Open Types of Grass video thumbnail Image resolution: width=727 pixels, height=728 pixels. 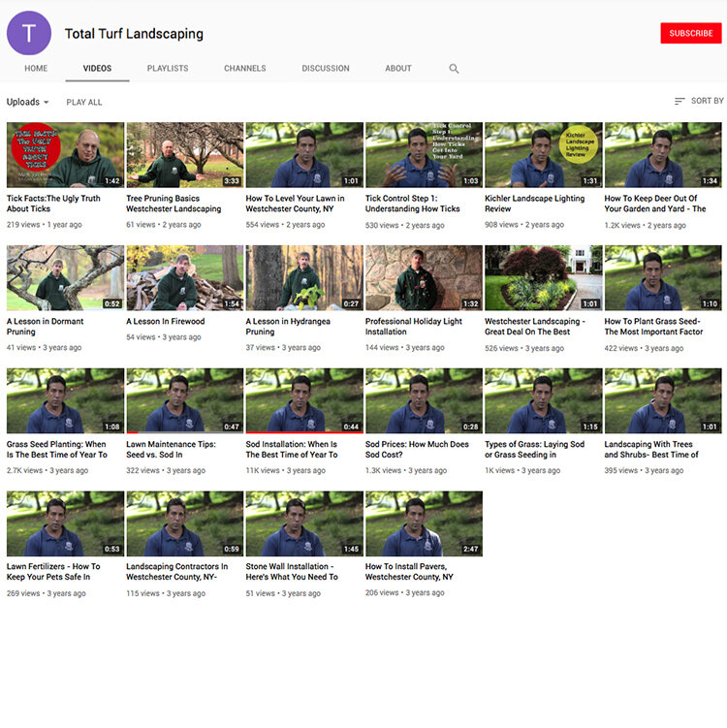coord(544,401)
